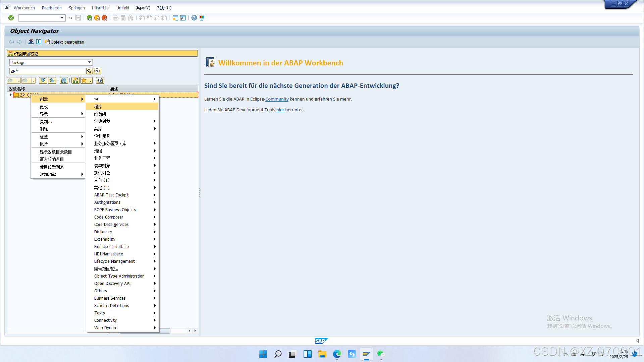Expand the ZP_ package tree node
This screenshot has width=644, height=362.
[11, 95]
